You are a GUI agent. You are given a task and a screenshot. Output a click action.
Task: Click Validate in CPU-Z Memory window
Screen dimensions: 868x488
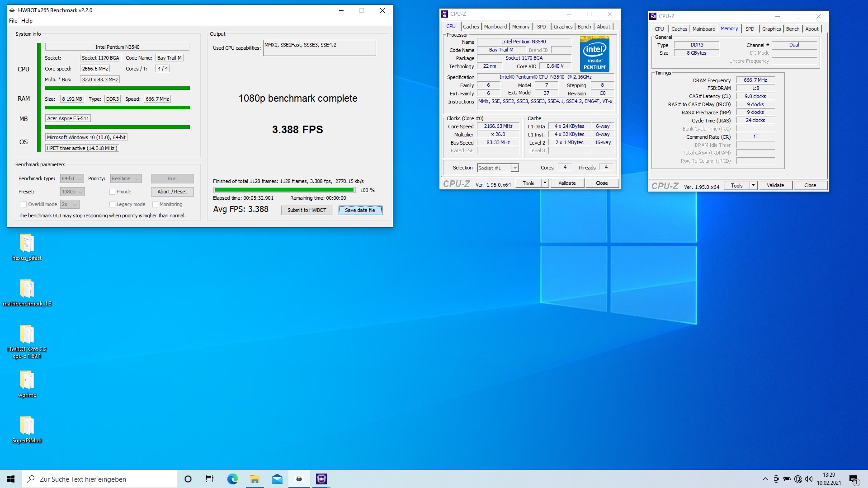pyautogui.click(x=775, y=185)
